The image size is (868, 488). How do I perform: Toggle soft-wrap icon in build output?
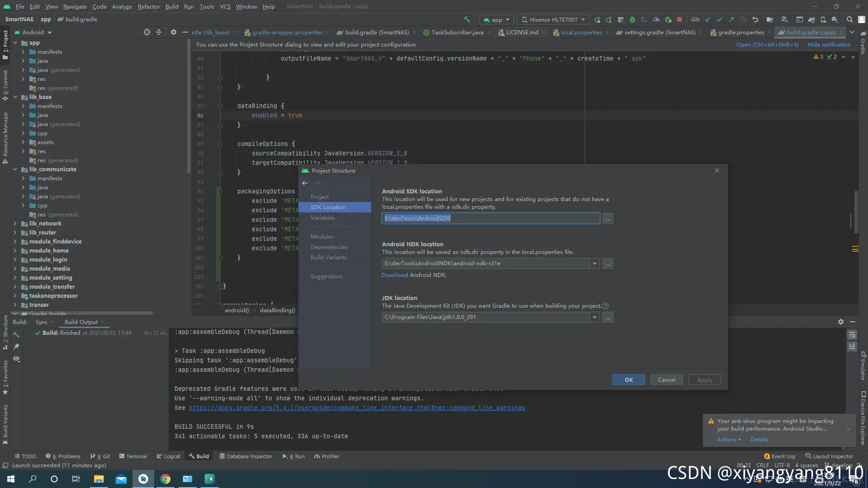(x=852, y=335)
